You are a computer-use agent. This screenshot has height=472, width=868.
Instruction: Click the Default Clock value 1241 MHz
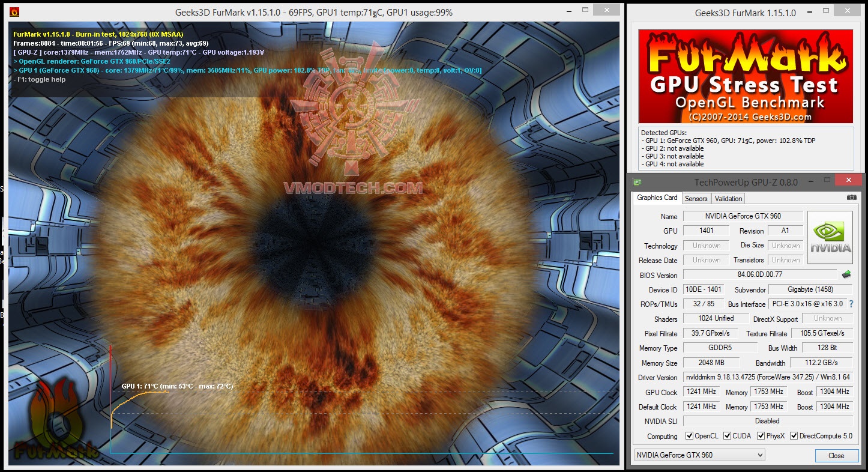pos(701,407)
